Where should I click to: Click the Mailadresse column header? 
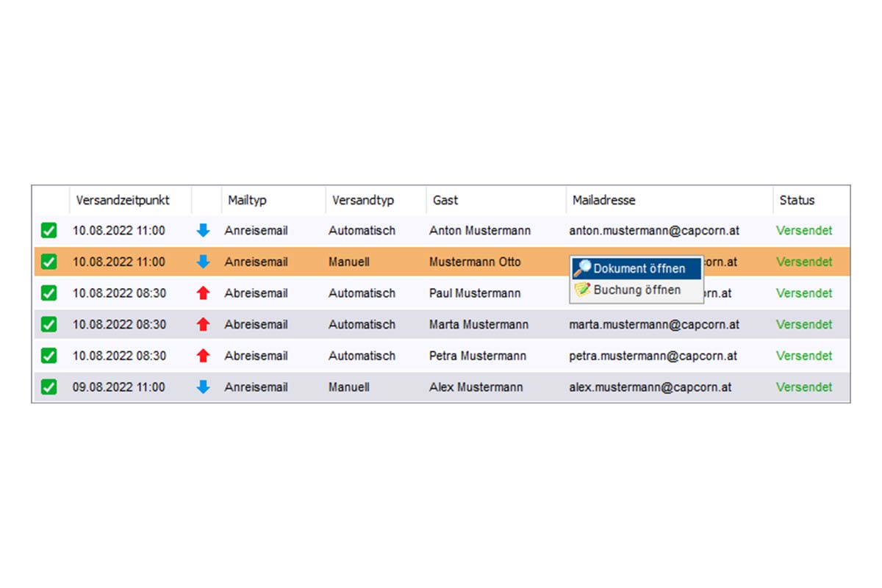[x=603, y=200]
